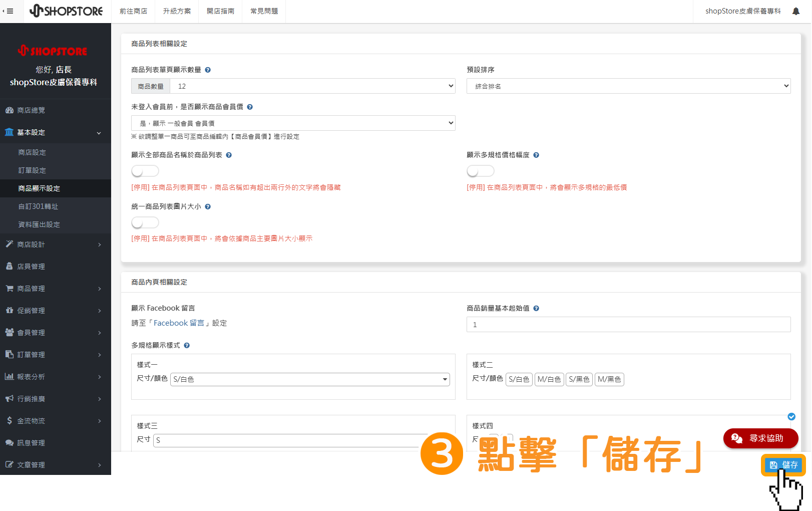Toggle 統一商品列表圖片大小 on
Image resolution: width=812 pixels, height=511 pixels.
point(145,222)
